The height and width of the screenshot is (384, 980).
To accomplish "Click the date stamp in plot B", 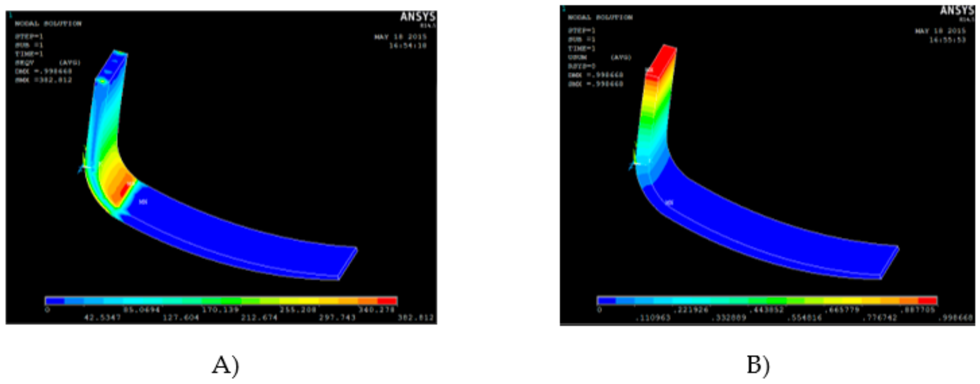I will 940,31.
